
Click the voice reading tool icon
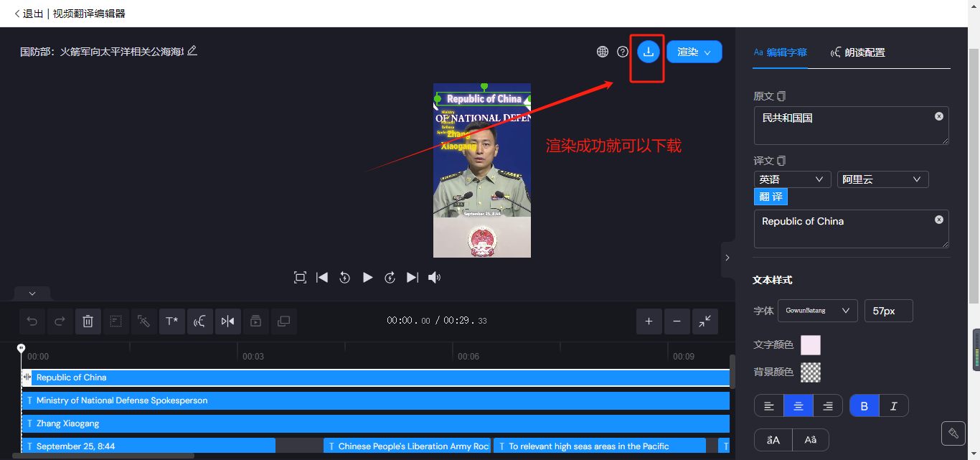pyautogui.click(x=200, y=321)
